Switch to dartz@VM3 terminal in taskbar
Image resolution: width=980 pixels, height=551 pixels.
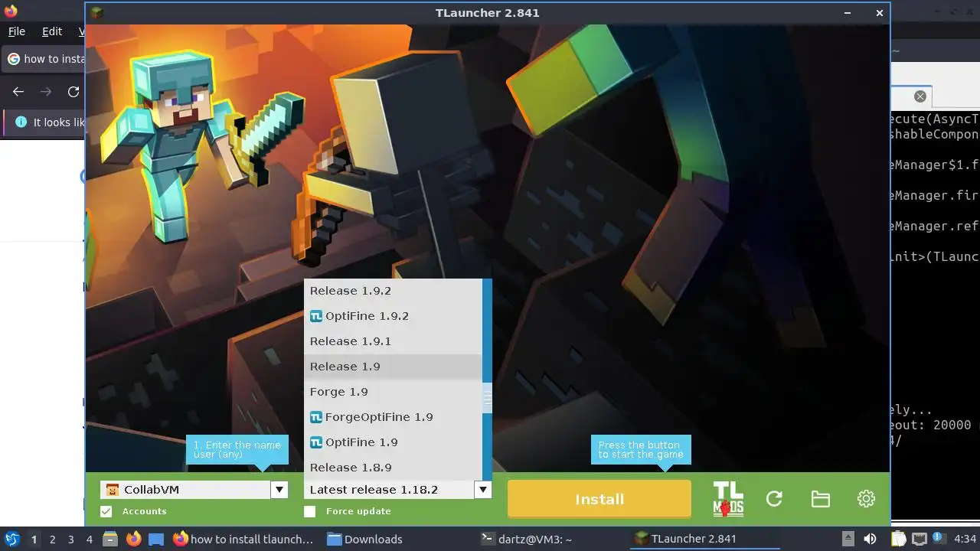(526, 539)
